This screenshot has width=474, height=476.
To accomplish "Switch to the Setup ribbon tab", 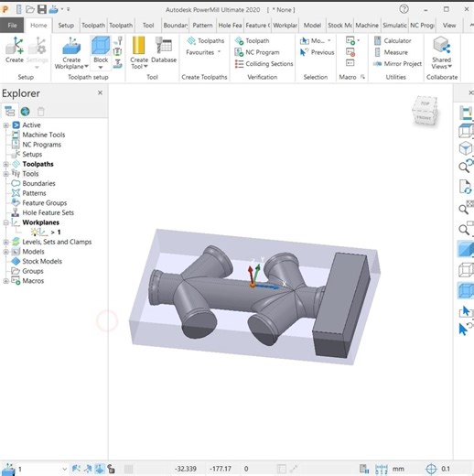I will 66,26.
